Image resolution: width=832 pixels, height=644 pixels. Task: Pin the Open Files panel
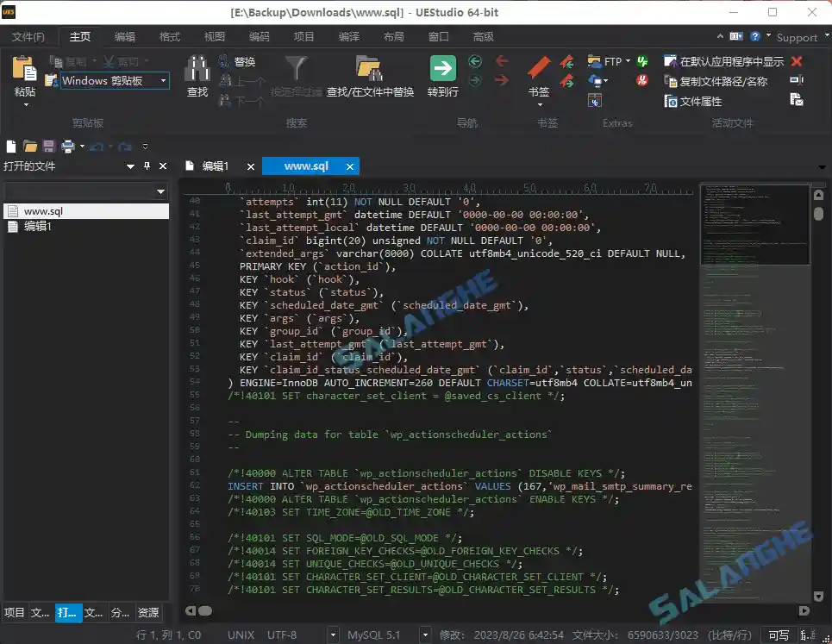click(x=147, y=166)
